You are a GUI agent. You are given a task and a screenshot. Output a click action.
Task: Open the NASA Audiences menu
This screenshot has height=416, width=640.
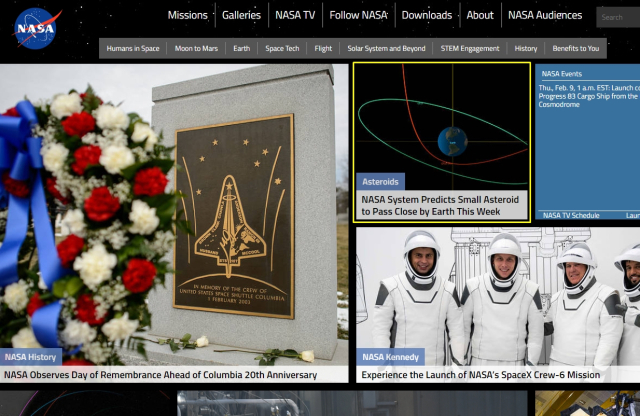tap(544, 15)
